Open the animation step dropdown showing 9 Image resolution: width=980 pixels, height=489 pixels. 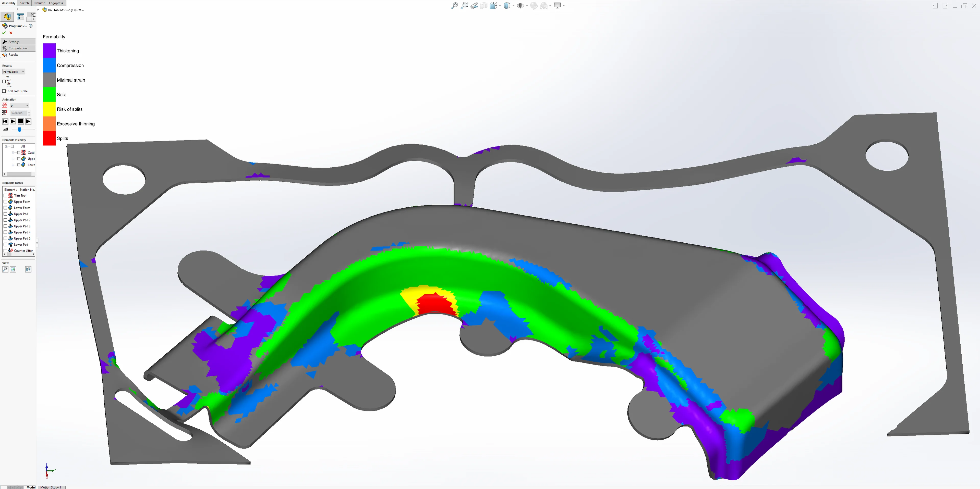19,105
